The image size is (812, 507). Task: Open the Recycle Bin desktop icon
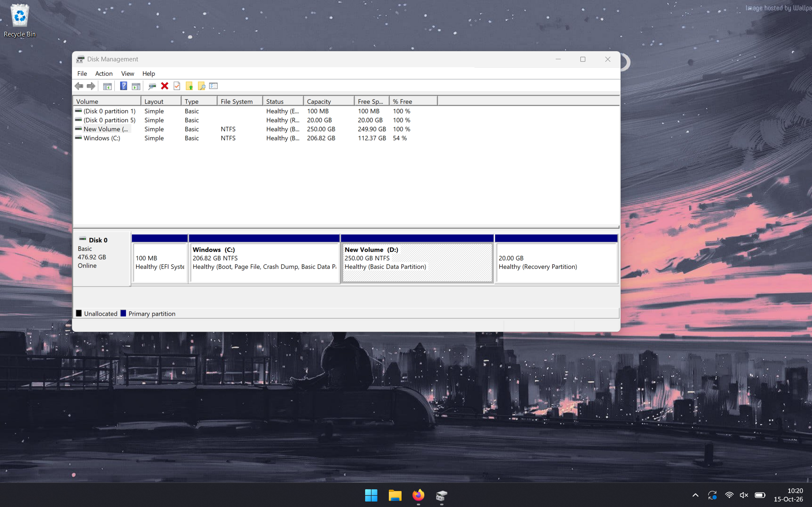click(x=19, y=20)
